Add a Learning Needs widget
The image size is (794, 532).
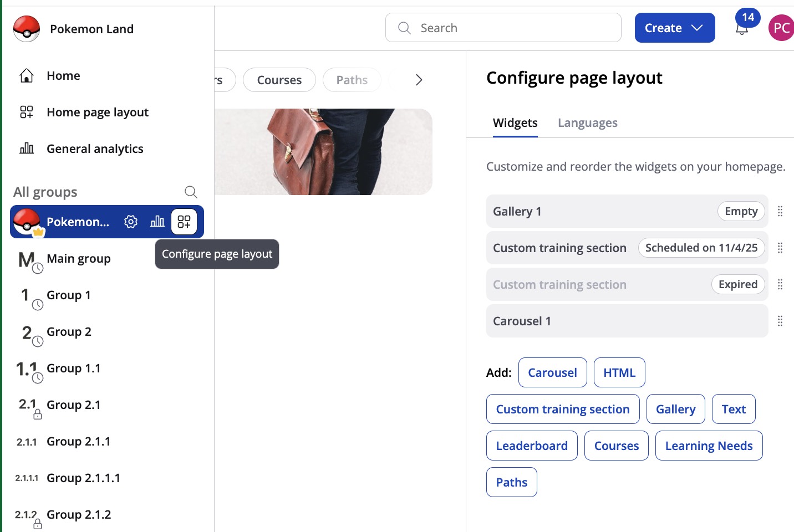[x=709, y=446]
